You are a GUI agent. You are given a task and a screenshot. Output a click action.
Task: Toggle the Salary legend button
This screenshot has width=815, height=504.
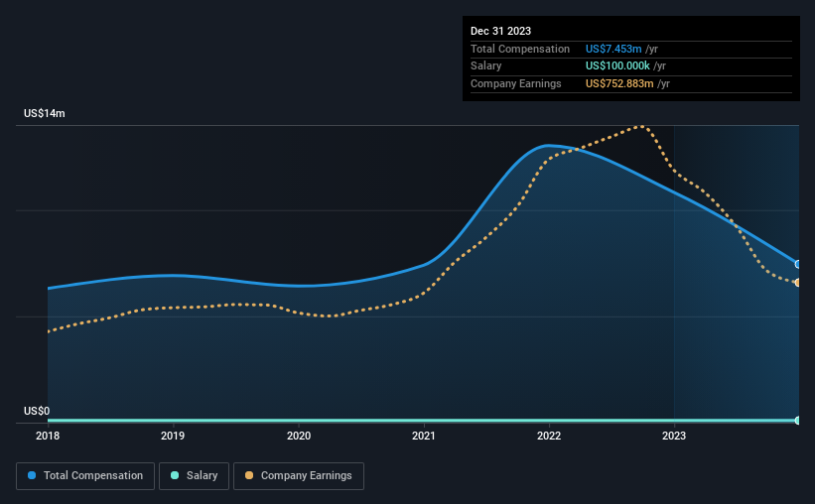(194, 476)
